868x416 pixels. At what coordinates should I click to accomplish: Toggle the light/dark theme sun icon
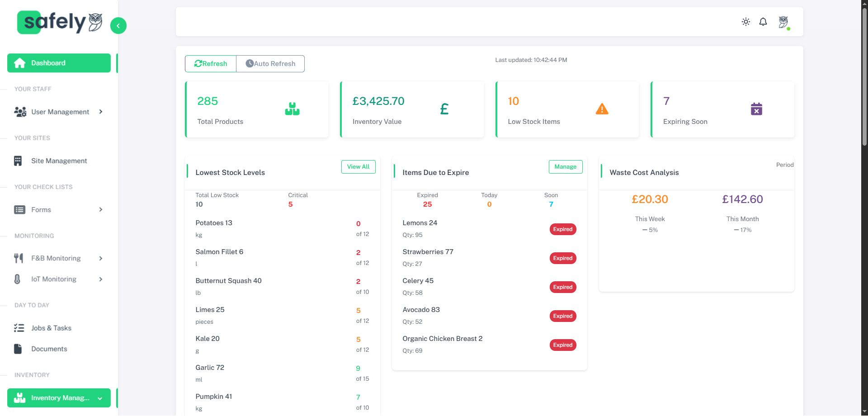(746, 22)
